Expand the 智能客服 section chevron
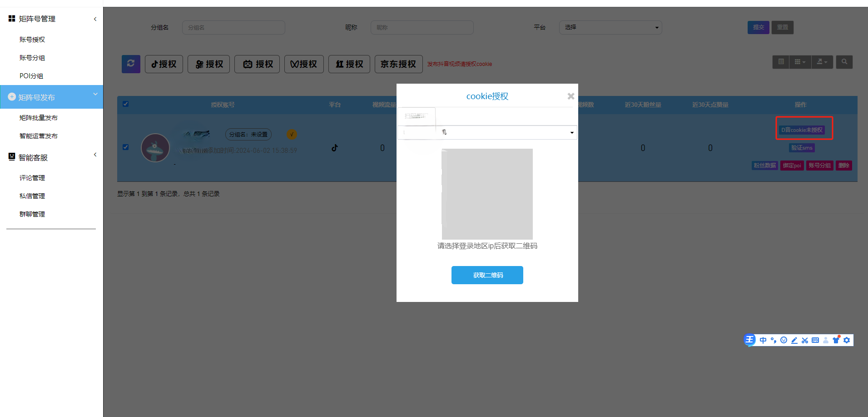This screenshot has height=417, width=868. [95, 155]
